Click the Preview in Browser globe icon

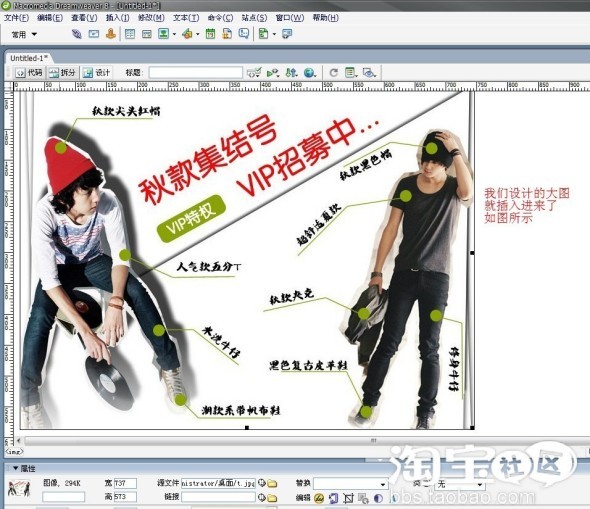tap(309, 73)
